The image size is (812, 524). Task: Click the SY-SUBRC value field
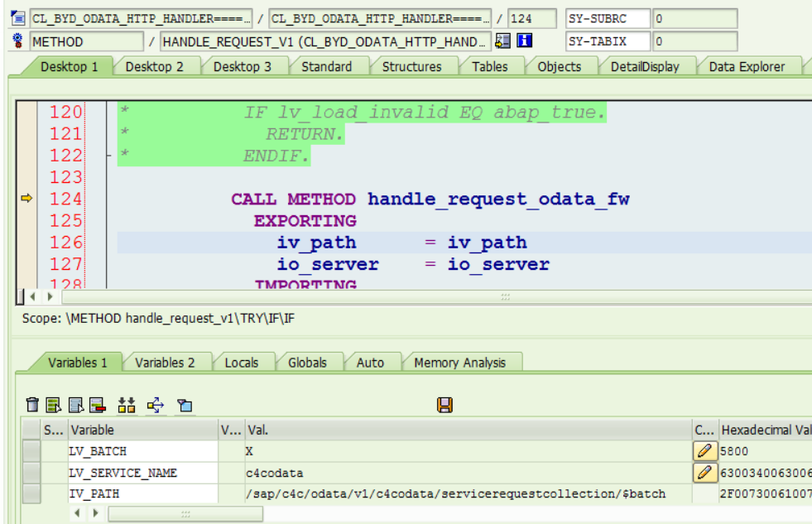pyautogui.click(x=695, y=19)
